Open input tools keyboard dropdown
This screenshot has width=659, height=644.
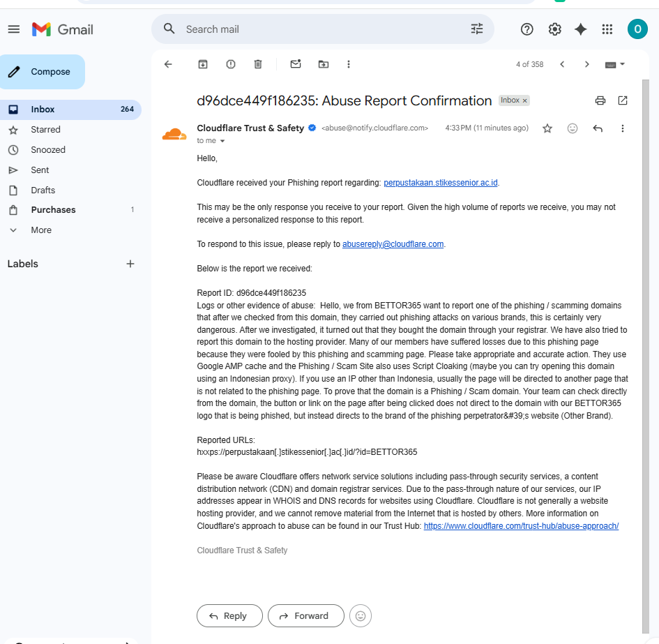[615, 64]
